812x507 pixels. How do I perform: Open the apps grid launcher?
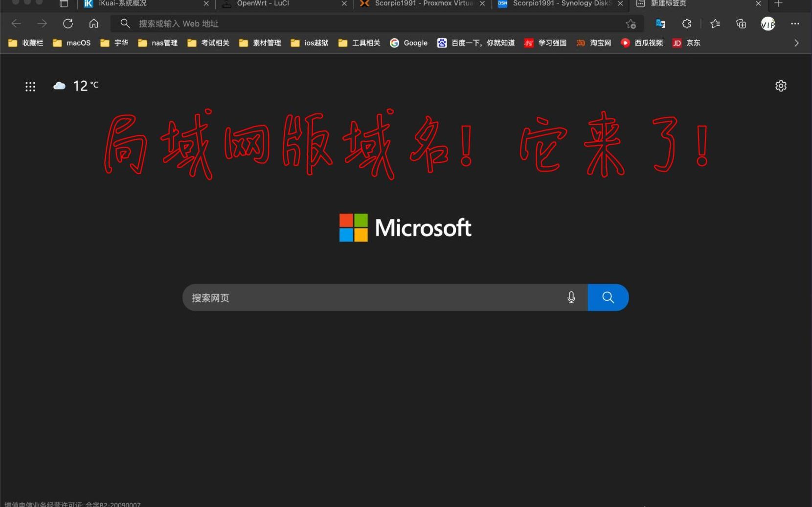pos(30,87)
